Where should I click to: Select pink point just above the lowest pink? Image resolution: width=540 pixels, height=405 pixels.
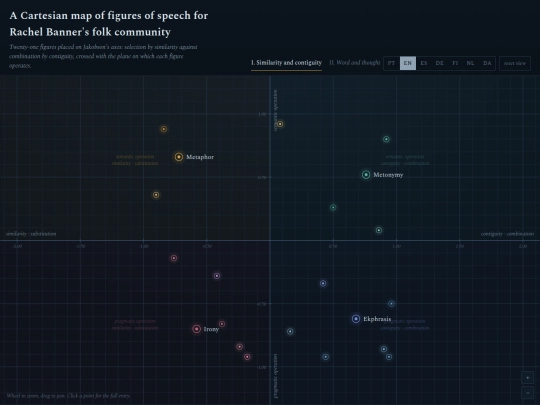(240, 347)
